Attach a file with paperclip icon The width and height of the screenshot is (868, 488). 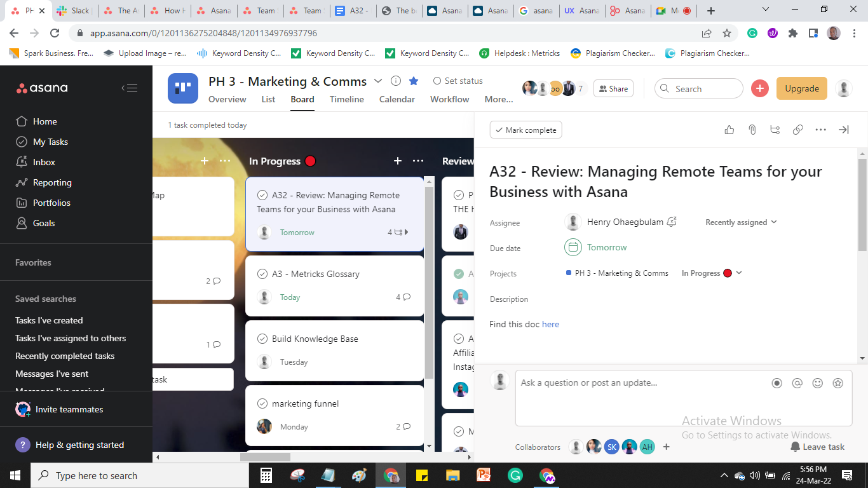(752, 130)
